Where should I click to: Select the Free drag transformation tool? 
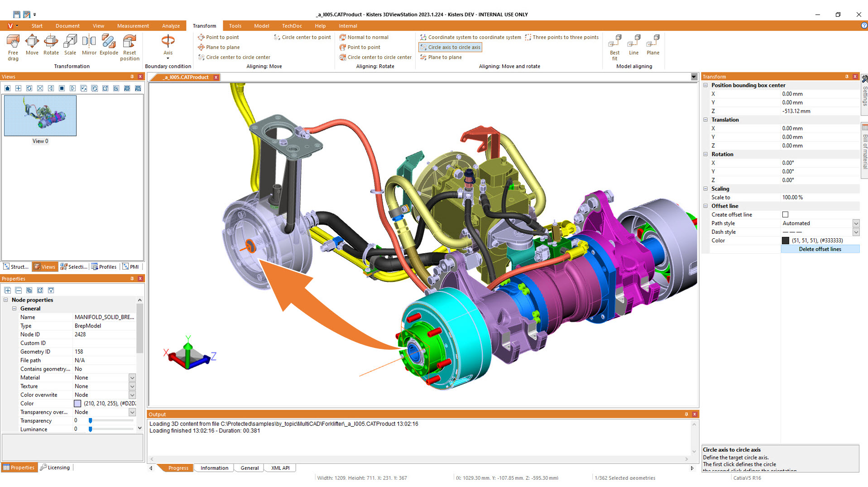13,47
